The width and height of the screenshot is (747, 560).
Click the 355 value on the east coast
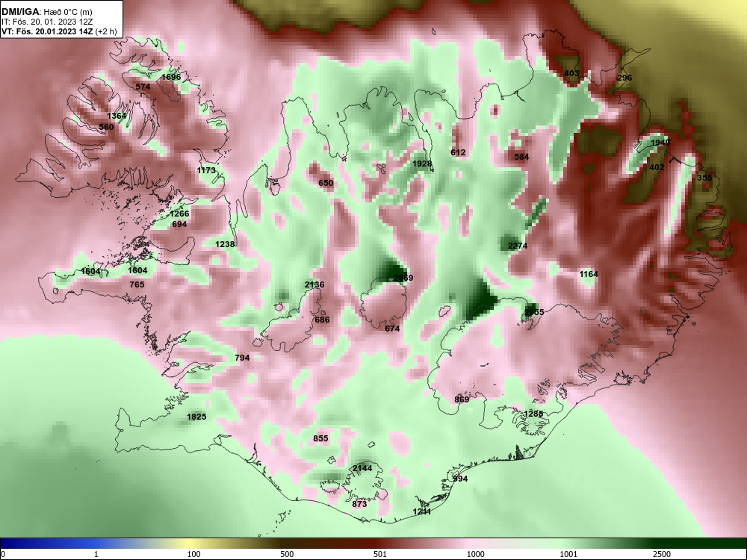tap(704, 177)
